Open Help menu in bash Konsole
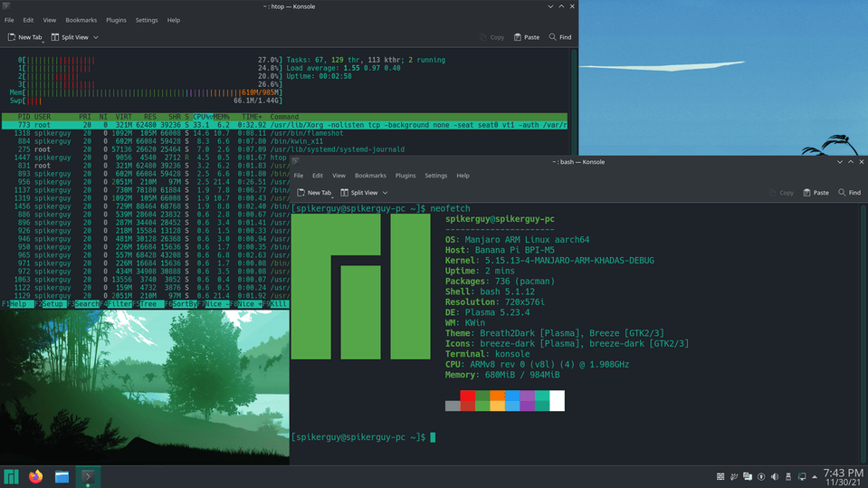Image resolution: width=868 pixels, height=488 pixels. click(463, 176)
